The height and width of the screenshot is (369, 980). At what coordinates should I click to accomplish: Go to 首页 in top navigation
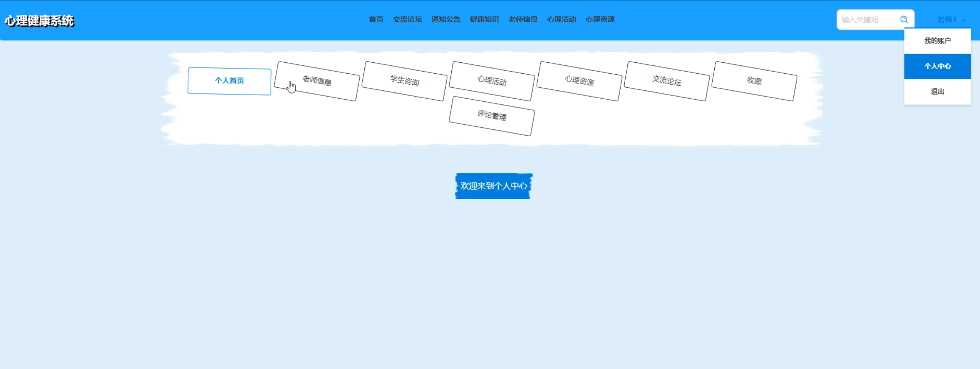coord(376,19)
